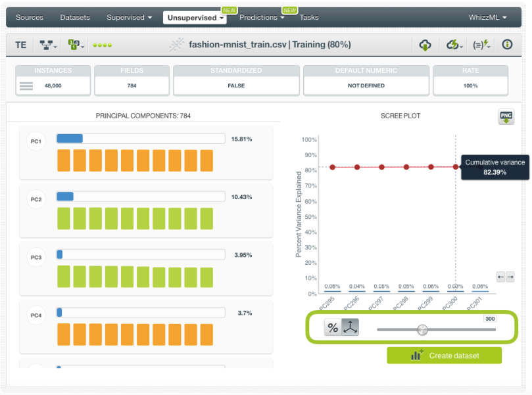Click the Create dataset button

(x=444, y=356)
